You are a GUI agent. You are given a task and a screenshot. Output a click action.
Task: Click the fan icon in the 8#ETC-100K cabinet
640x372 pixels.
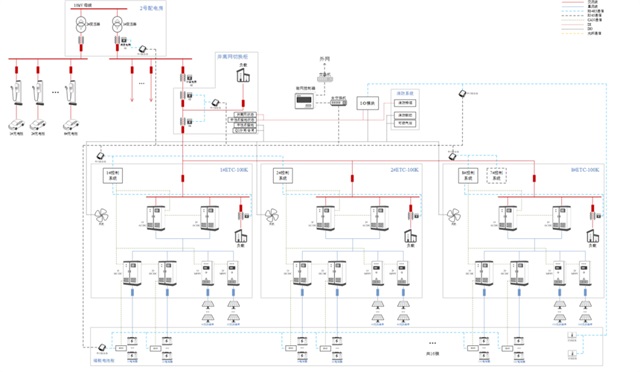[x=453, y=215]
